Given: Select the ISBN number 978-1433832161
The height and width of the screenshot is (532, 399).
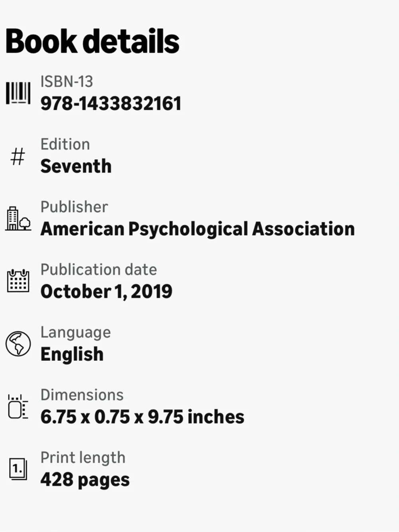Looking at the screenshot, I should 111,104.
